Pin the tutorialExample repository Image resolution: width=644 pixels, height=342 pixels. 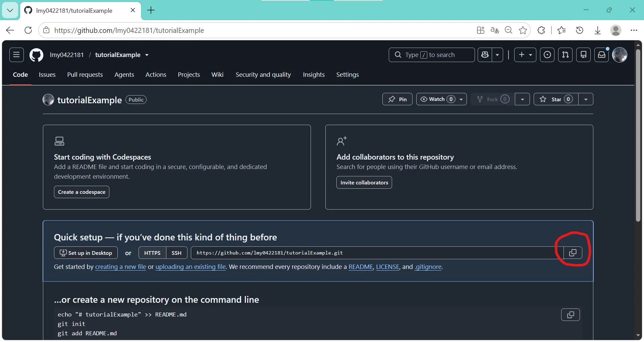pyautogui.click(x=397, y=99)
